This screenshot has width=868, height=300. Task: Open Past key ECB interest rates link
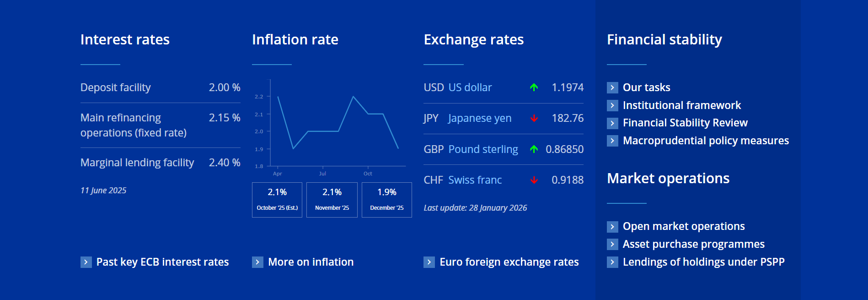tap(162, 262)
